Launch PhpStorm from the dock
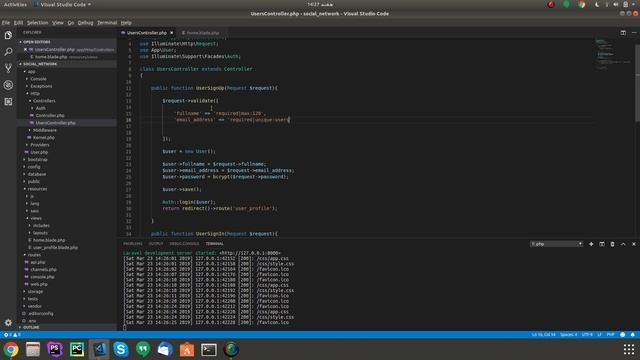640x360 pixels. tap(55, 349)
